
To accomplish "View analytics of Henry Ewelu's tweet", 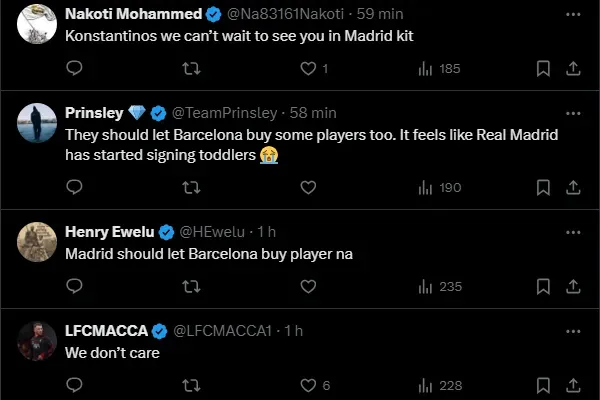I will pyautogui.click(x=425, y=286).
